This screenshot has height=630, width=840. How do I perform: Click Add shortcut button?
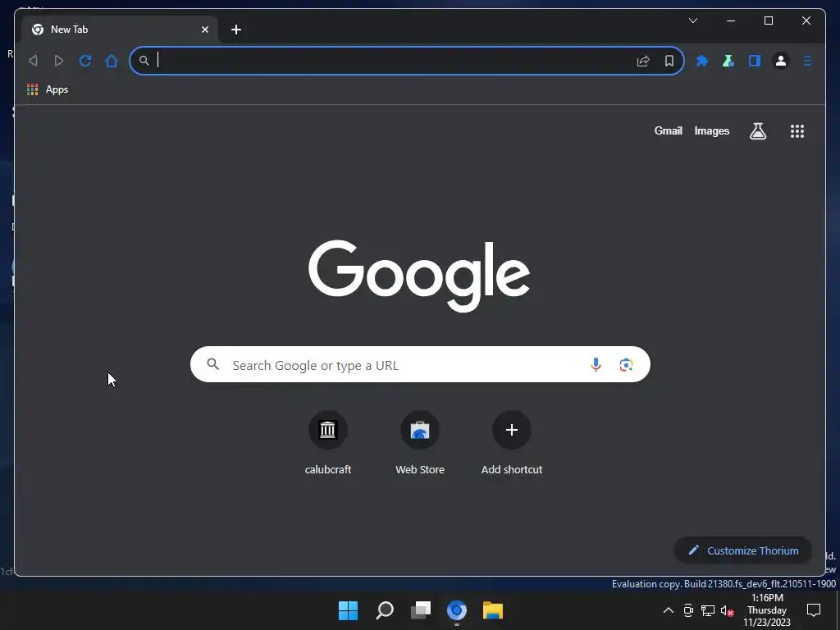tap(512, 444)
